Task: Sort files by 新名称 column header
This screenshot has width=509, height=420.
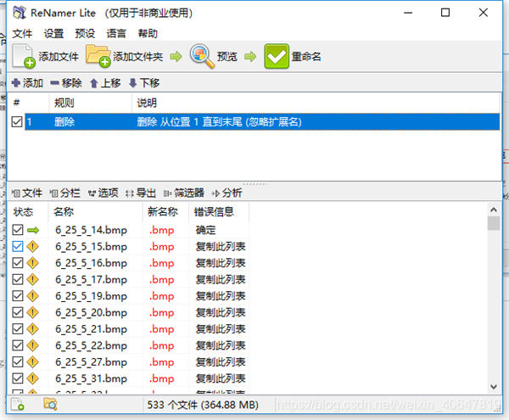Action: [x=165, y=212]
